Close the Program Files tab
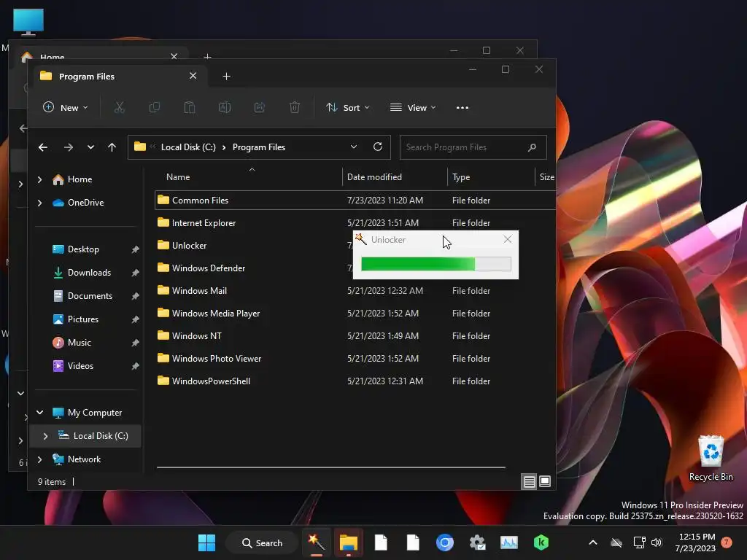The image size is (747, 560). [x=193, y=76]
